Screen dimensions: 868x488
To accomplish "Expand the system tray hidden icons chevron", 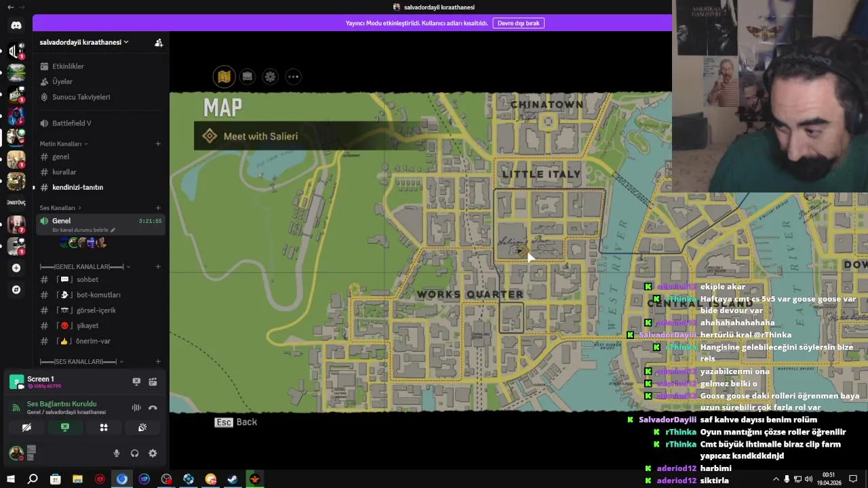I will click(x=776, y=479).
